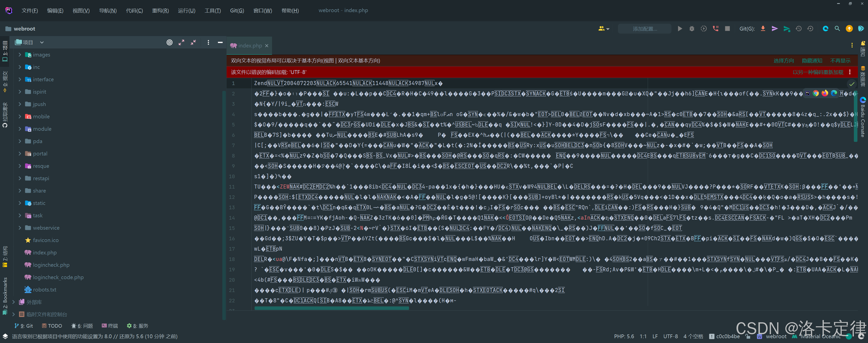Click the Run (play) toolbar icon
The width and height of the screenshot is (868, 343).
(x=680, y=29)
